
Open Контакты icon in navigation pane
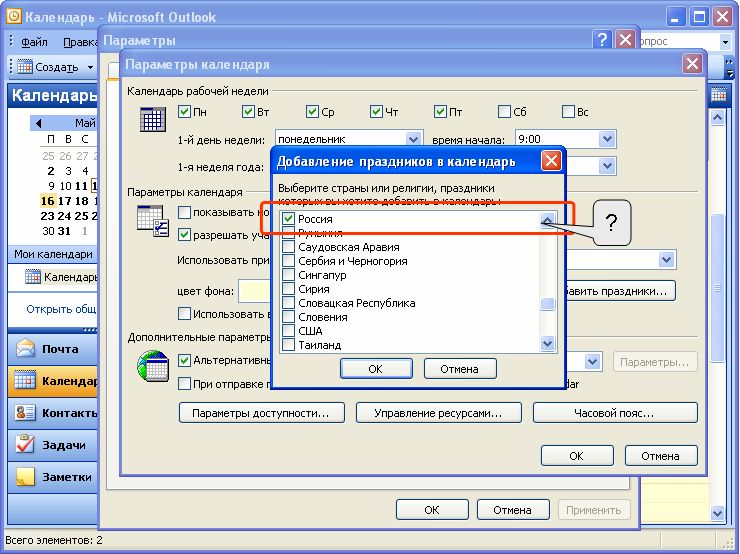[25, 412]
